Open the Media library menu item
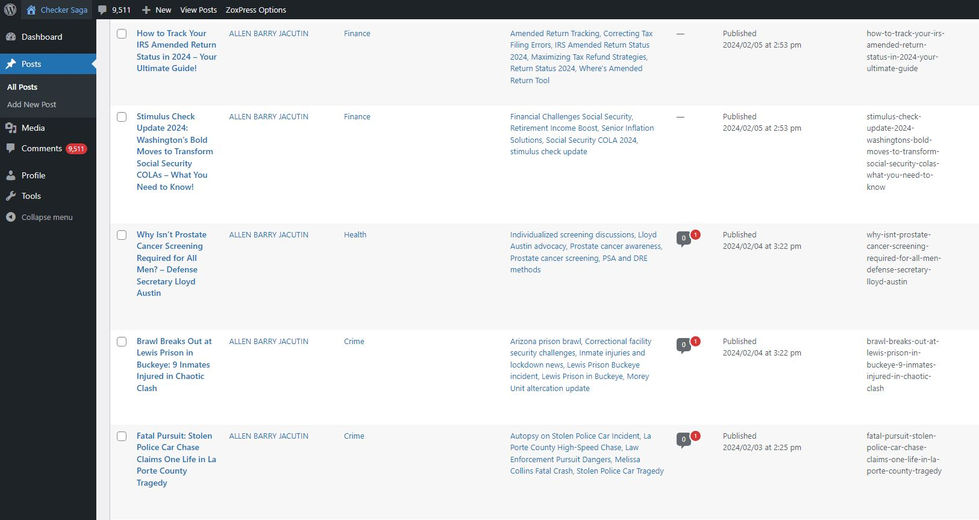The width and height of the screenshot is (979, 520). point(48,127)
